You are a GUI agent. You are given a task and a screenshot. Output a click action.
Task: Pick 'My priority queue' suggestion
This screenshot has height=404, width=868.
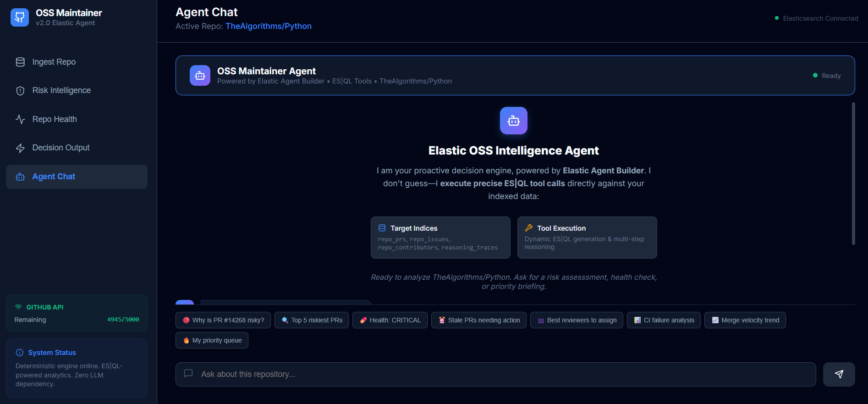tap(212, 340)
